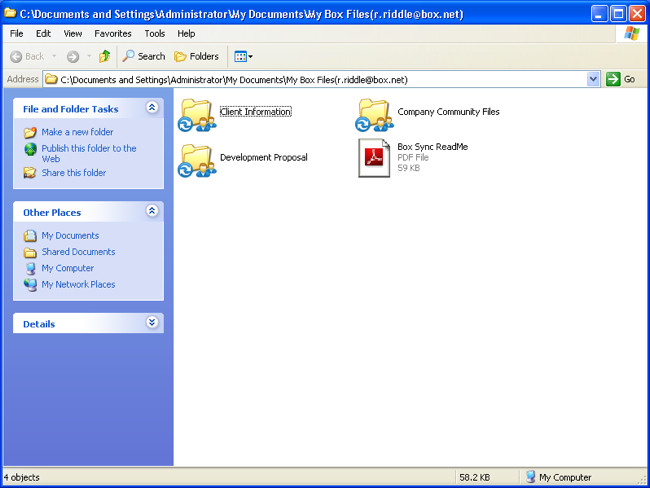Select the Company Community Files label
This screenshot has width=650, height=488.
click(448, 112)
